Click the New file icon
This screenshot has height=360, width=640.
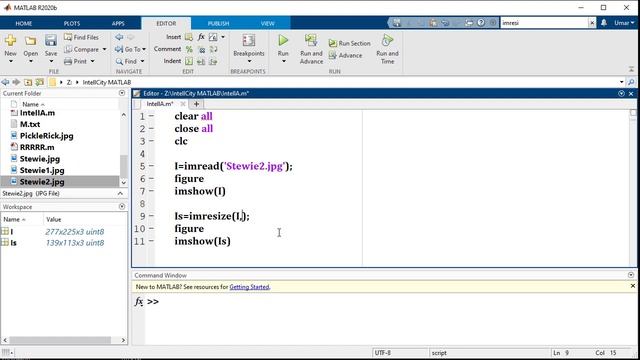pos(11,40)
